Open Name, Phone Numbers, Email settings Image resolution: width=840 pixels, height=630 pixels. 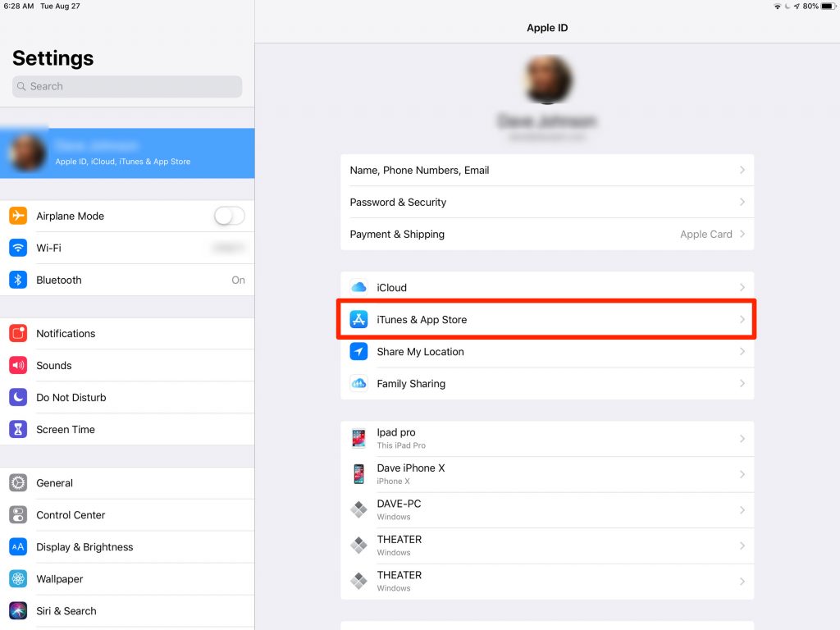[547, 170]
